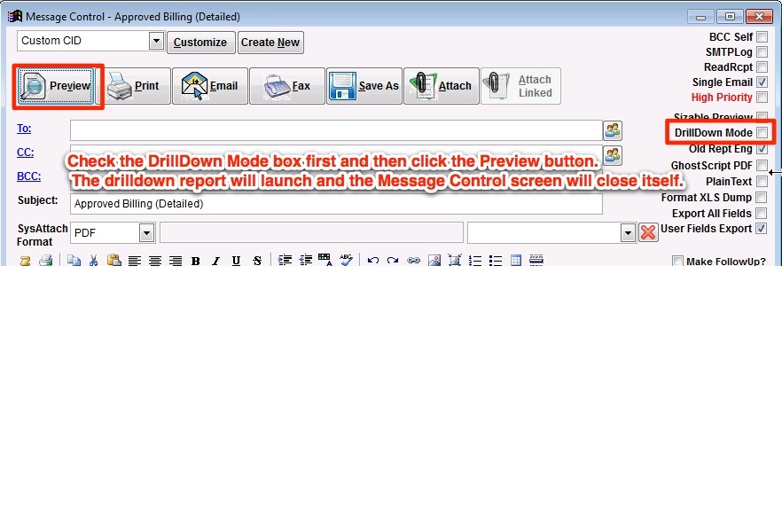Screen dimensions: 782x532
Task: Send the report via Email button
Action: coord(209,86)
